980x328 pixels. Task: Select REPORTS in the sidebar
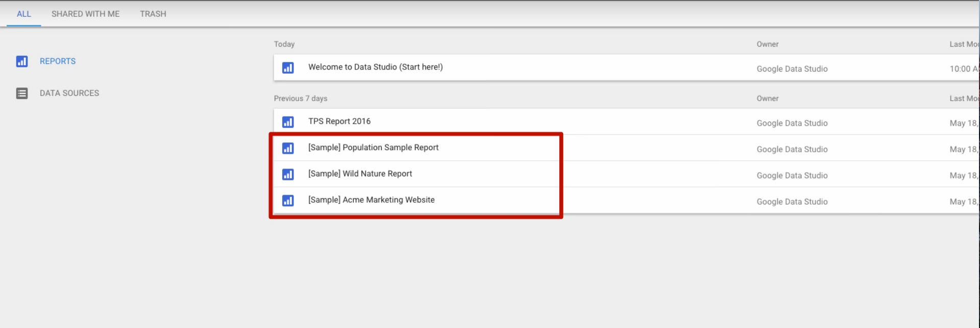click(x=58, y=61)
